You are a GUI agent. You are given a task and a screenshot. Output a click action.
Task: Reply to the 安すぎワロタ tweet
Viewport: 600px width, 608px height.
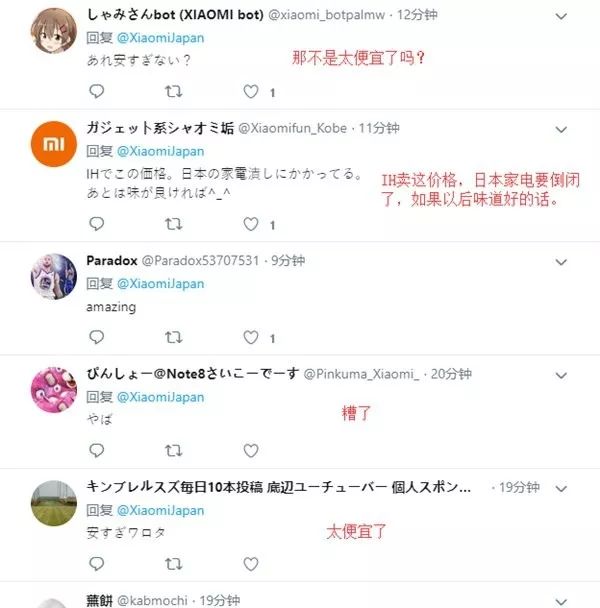click(x=97, y=563)
